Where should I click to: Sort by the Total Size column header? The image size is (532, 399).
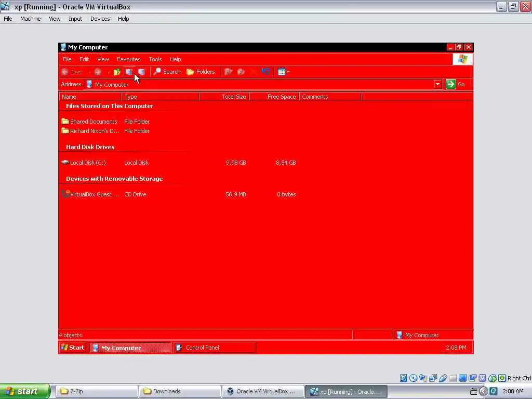point(224,97)
